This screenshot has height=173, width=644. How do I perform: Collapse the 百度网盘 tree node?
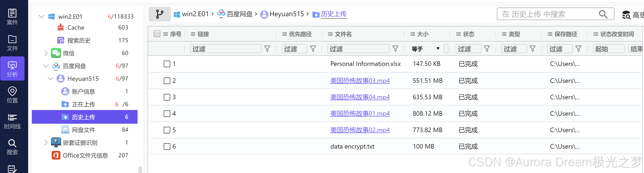coord(46,66)
